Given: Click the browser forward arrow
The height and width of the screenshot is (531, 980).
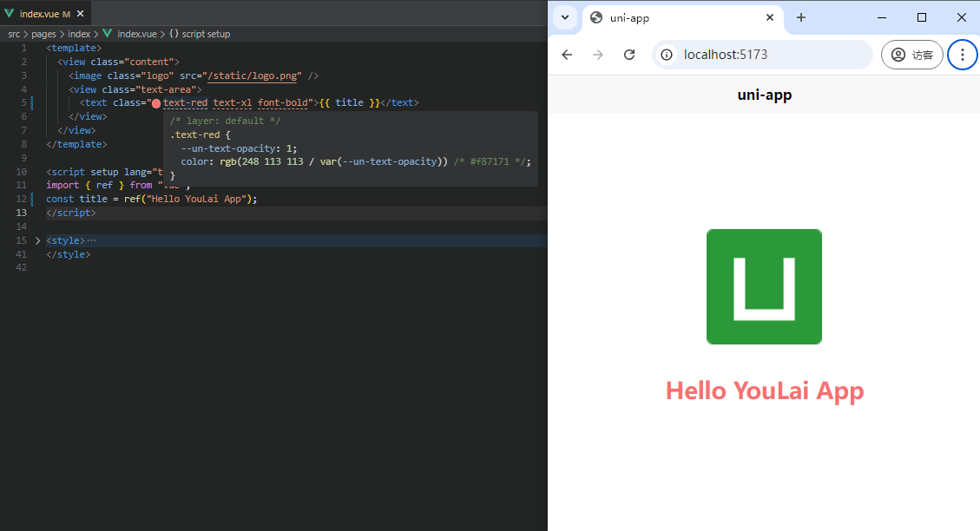Looking at the screenshot, I should 598,55.
